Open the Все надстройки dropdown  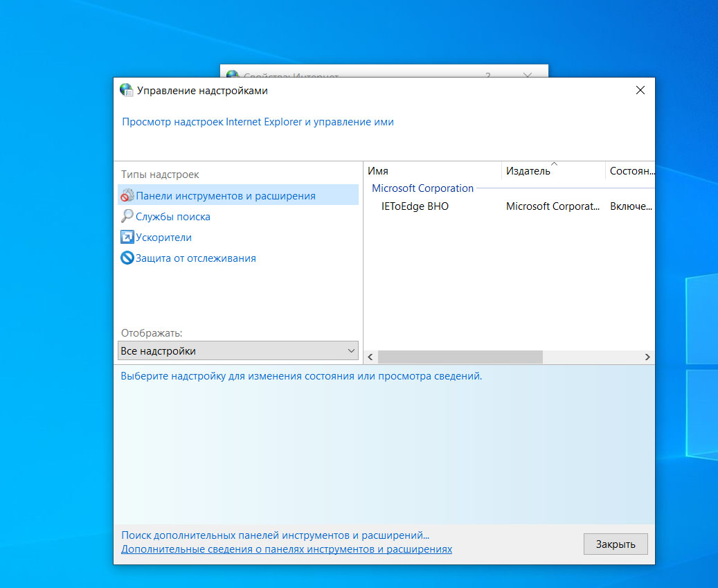coord(238,350)
